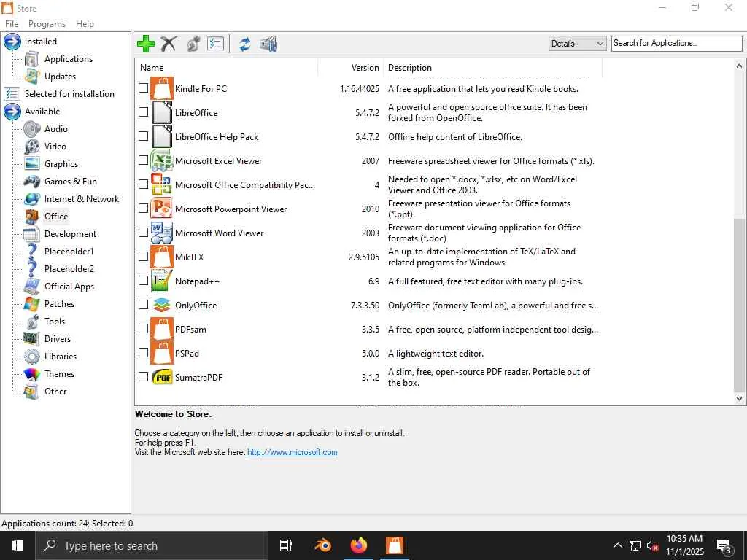Select LibreOffice Help Pack checkbox
Viewport: 747px width, 560px height.
144,136
